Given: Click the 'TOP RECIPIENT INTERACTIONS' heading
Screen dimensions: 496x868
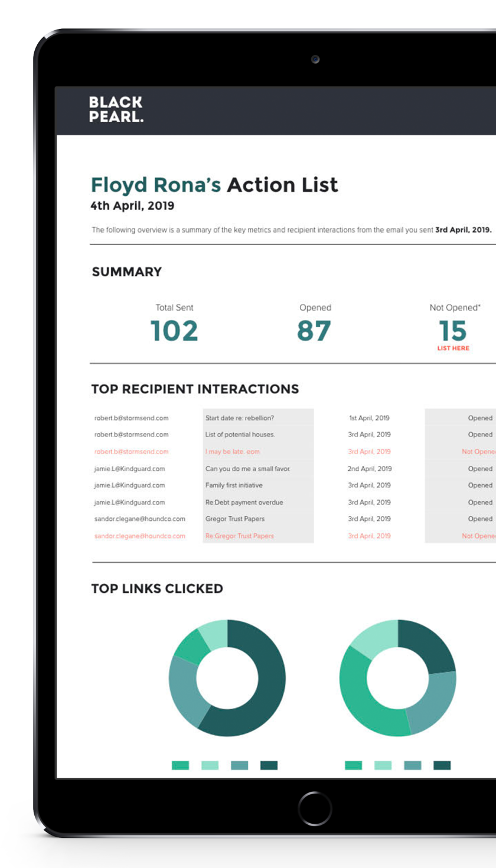Looking at the screenshot, I should click(x=195, y=389).
